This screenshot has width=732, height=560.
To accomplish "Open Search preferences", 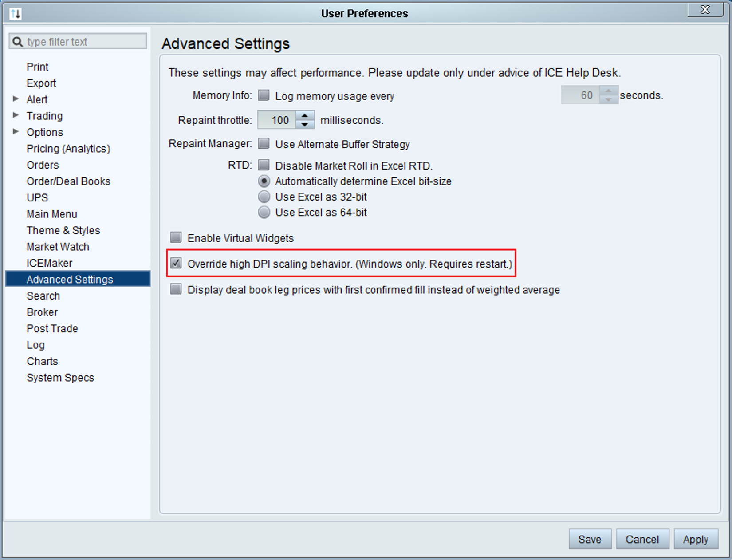I will [x=43, y=296].
